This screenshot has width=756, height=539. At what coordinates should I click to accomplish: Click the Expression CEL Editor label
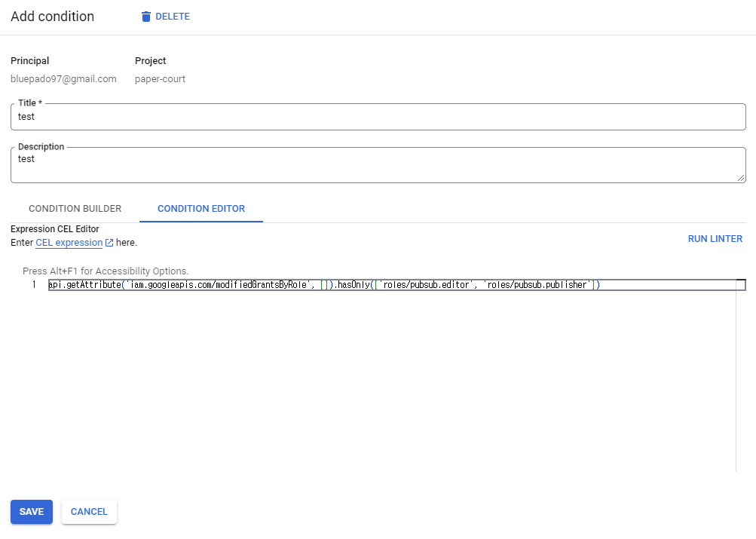coord(55,229)
